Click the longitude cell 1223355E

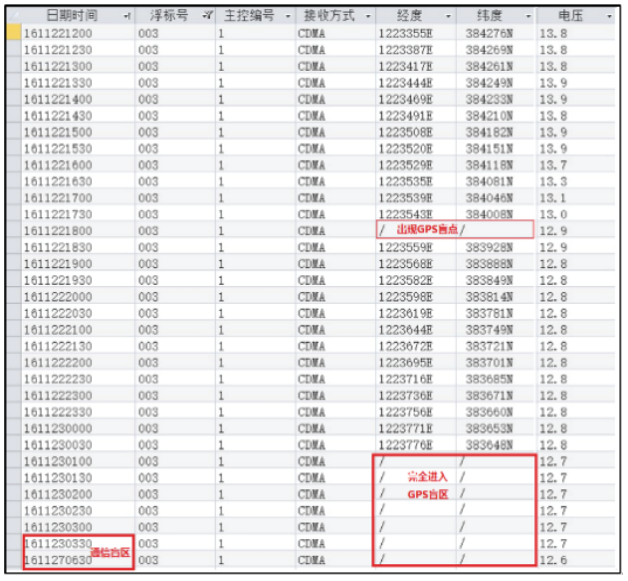[x=405, y=33]
